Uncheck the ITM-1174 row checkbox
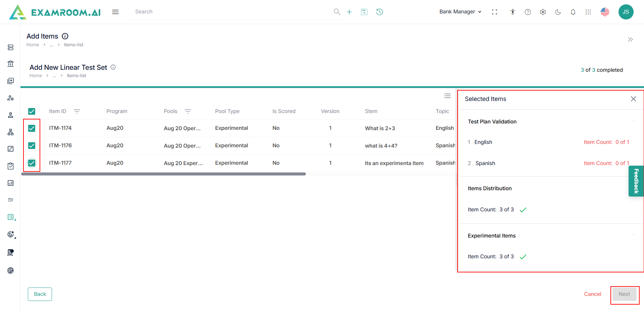The image size is (644, 312). (32, 128)
